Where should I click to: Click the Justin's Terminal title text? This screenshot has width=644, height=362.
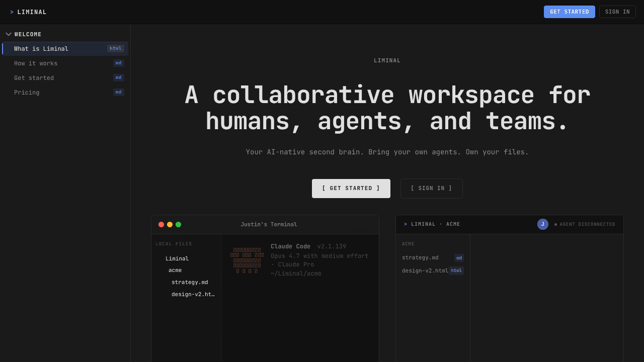pos(269,225)
